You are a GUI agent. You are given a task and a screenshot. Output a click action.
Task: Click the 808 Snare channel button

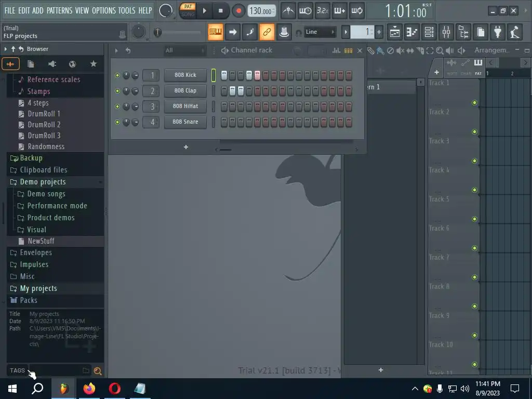click(x=185, y=122)
